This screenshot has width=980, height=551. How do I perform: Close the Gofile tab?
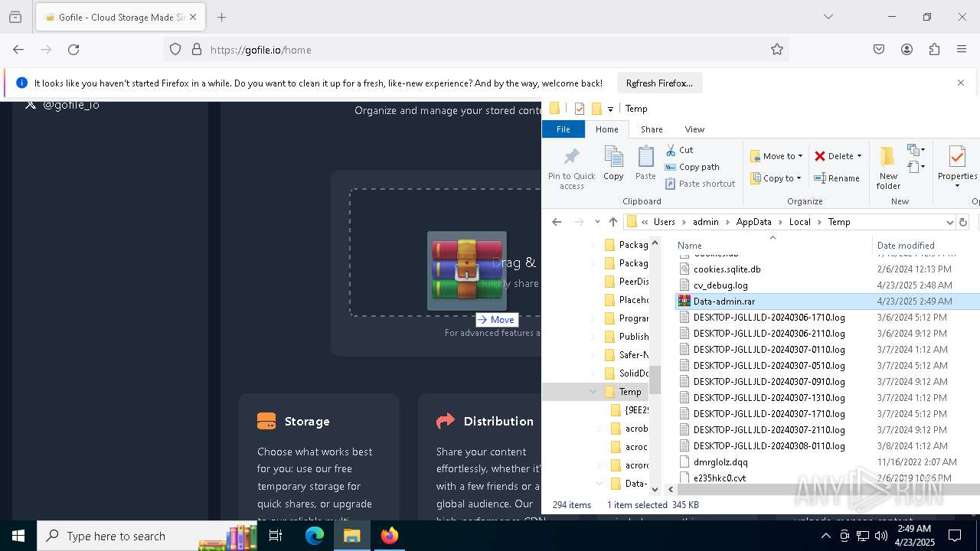click(x=193, y=17)
